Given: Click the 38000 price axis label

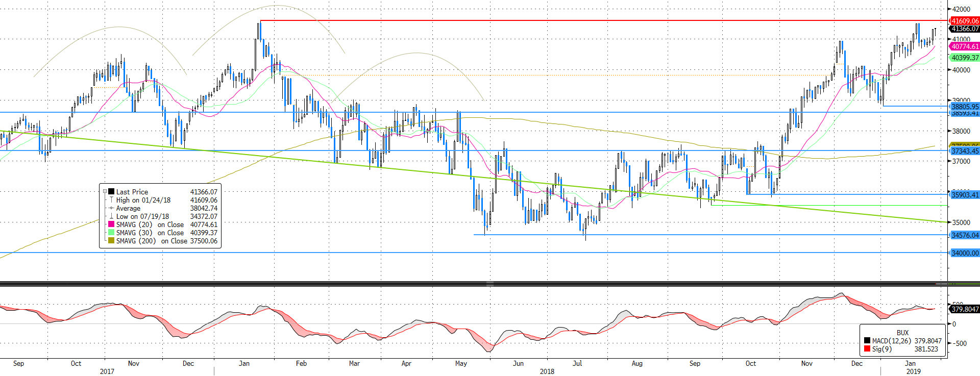Looking at the screenshot, I should (961, 131).
